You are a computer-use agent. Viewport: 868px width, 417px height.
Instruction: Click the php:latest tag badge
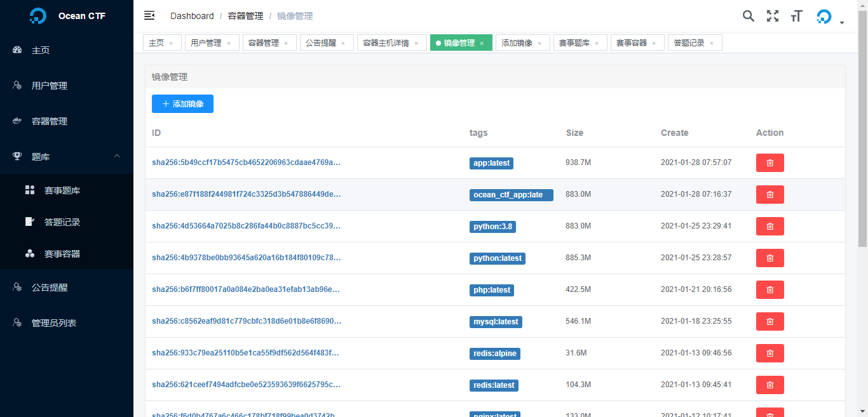(x=492, y=290)
